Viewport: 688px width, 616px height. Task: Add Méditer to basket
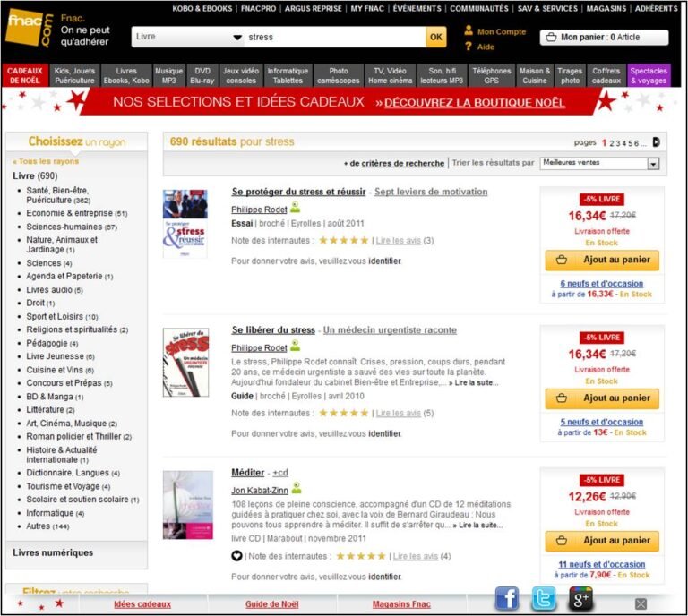pyautogui.click(x=602, y=541)
